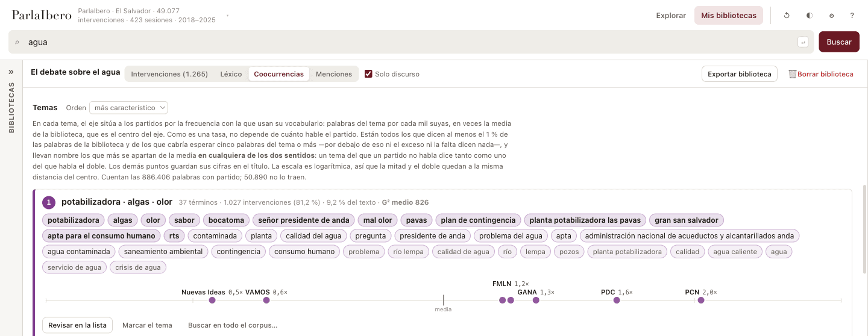Click the topic heading 'potabilizadora · algas · olor'
Screen dimensions: 868x336
pyautogui.click(x=117, y=202)
